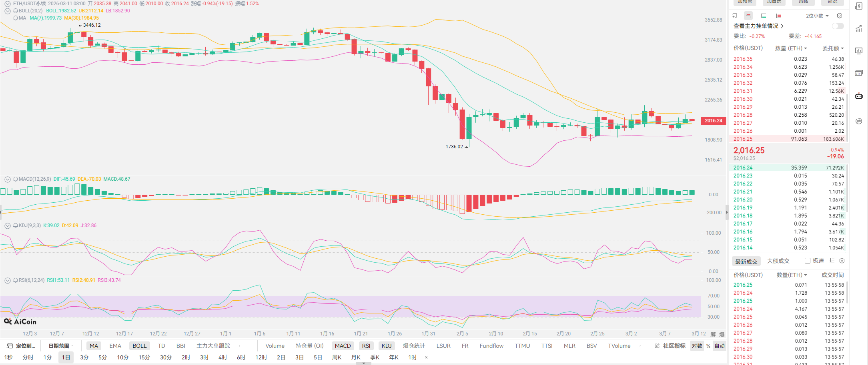Open order book settings hexagon icon
This screenshot has width=868, height=365.
tap(840, 16)
